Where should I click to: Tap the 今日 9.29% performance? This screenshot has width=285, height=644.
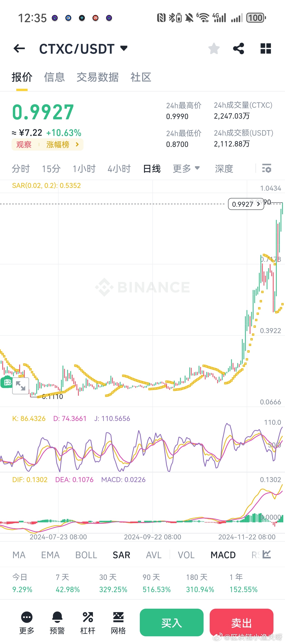tap(22, 583)
